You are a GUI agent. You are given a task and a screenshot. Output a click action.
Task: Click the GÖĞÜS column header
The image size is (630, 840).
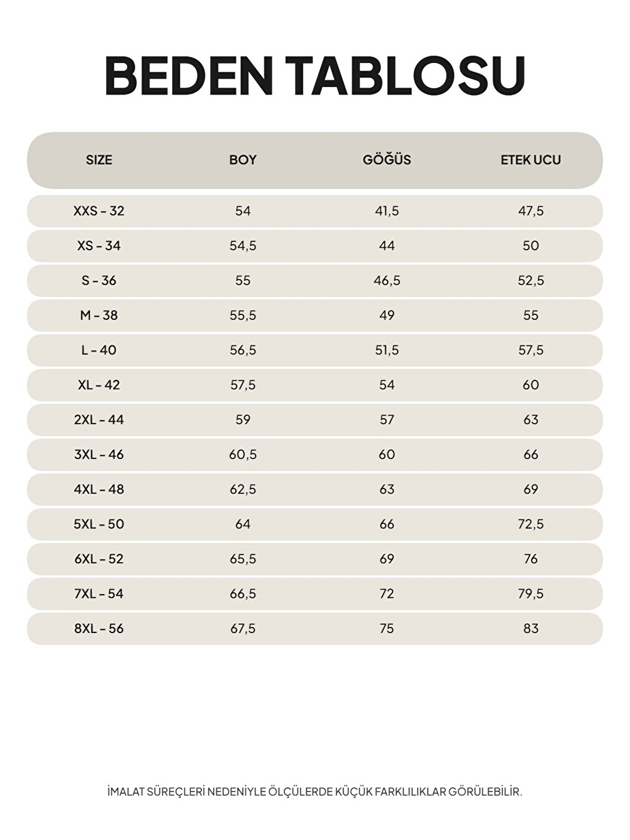[x=387, y=159]
